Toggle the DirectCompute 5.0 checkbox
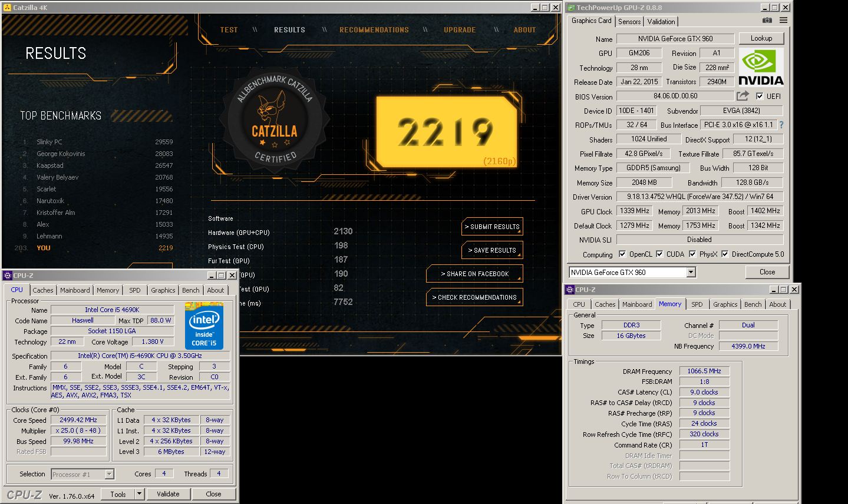This screenshot has width=848, height=504. (x=725, y=254)
